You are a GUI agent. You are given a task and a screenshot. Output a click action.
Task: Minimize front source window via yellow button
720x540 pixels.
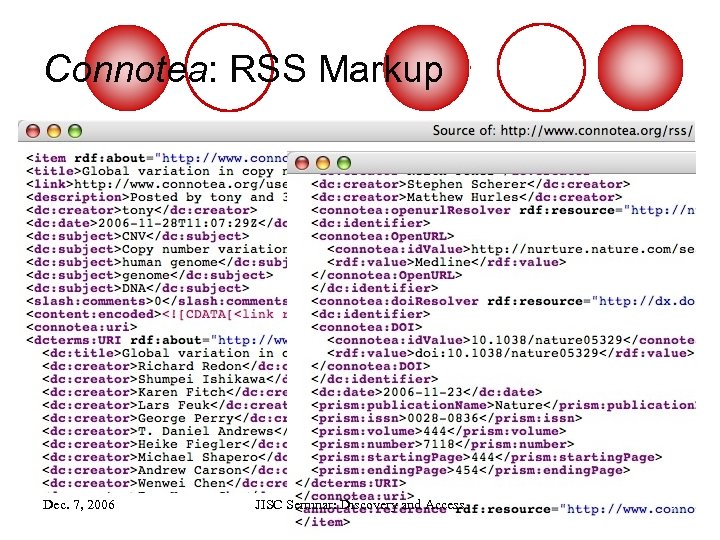(323, 163)
